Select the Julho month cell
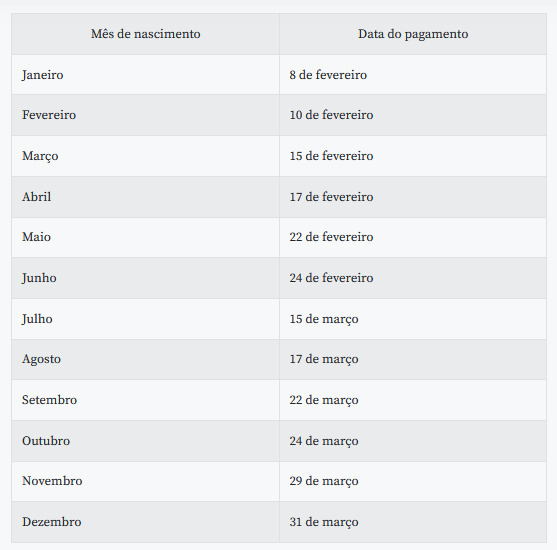This screenshot has width=557, height=550. [145, 319]
